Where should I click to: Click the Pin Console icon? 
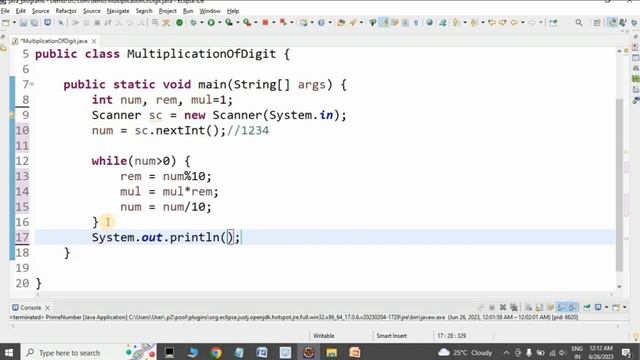point(587,307)
